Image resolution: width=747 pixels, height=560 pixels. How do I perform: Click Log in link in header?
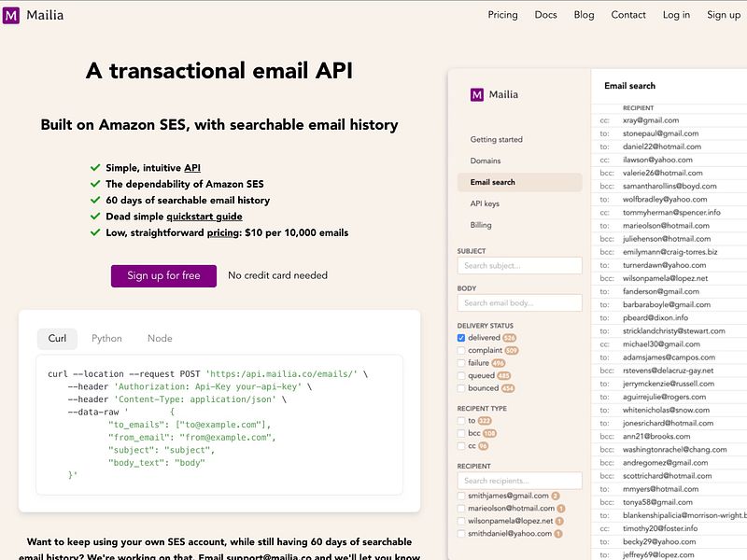676,15
